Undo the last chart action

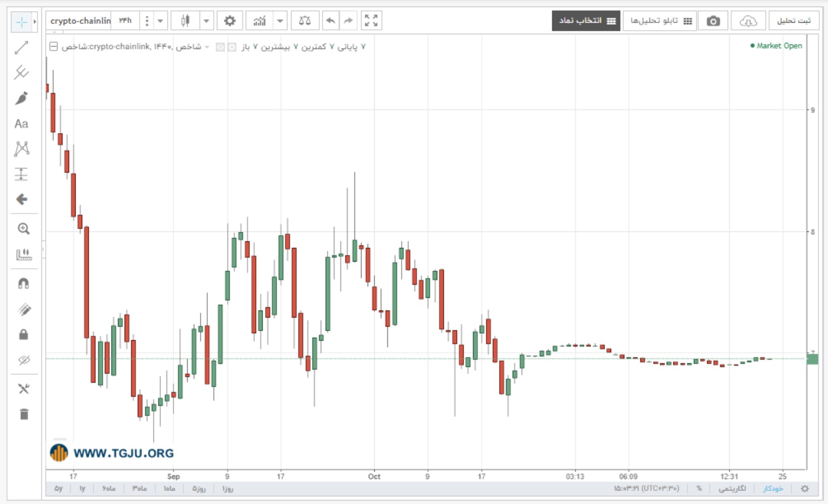pyautogui.click(x=330, y=21)
